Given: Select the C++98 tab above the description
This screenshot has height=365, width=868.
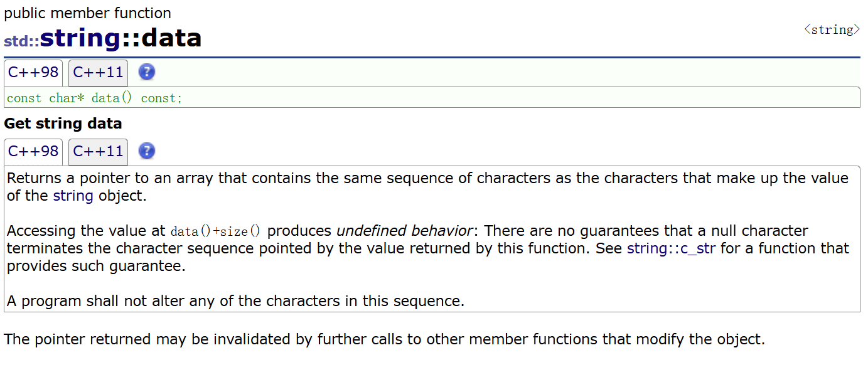Looking at the screenshot, I should click(x=33, y=152).
